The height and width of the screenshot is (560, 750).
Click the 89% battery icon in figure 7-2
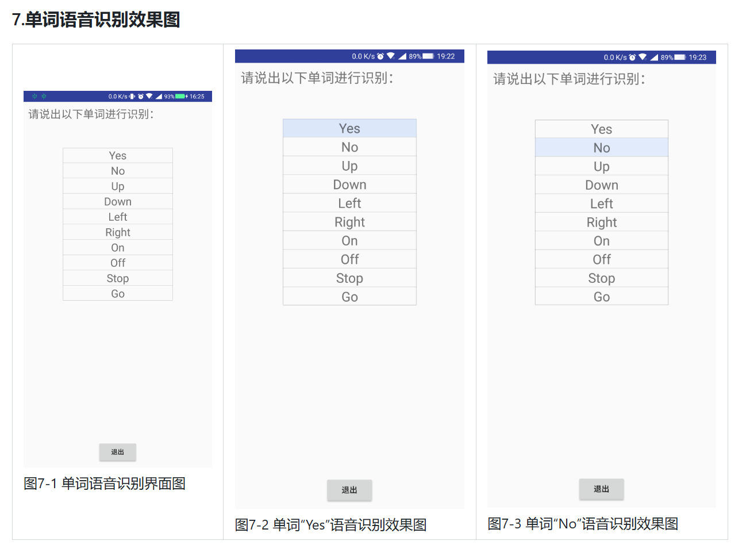(x=429, y=56)
